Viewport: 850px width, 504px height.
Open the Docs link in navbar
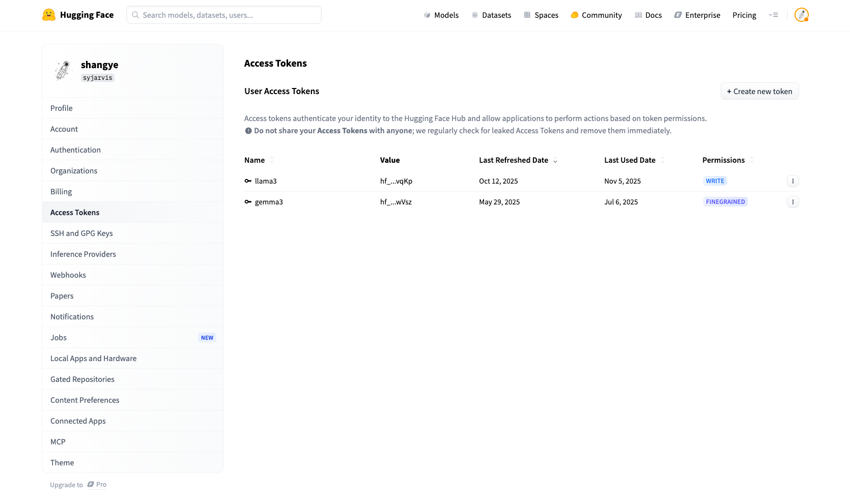click(648, 15)
